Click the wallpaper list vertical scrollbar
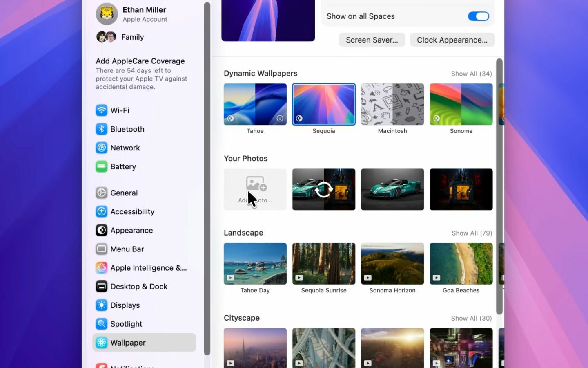The width and height of the screenshot is (588, 368). click(499, 186)
